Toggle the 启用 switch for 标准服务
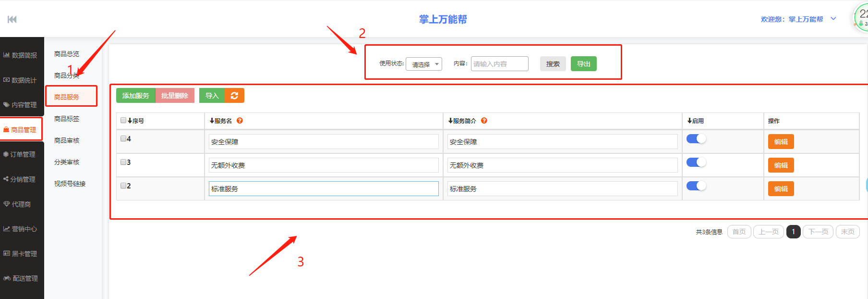The height and width of the screenshot is (299, 868). coord(696,186)
